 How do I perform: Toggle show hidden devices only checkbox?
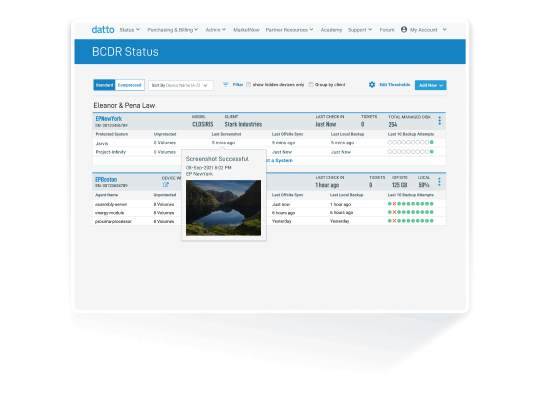[x=248, y=85]
